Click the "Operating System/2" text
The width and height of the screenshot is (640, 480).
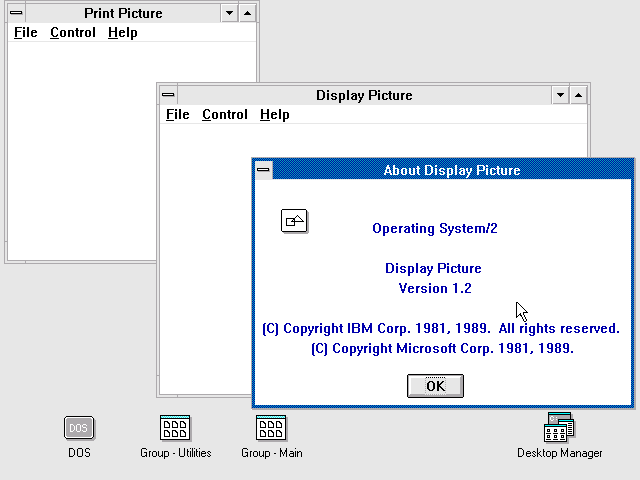(435, 229)
